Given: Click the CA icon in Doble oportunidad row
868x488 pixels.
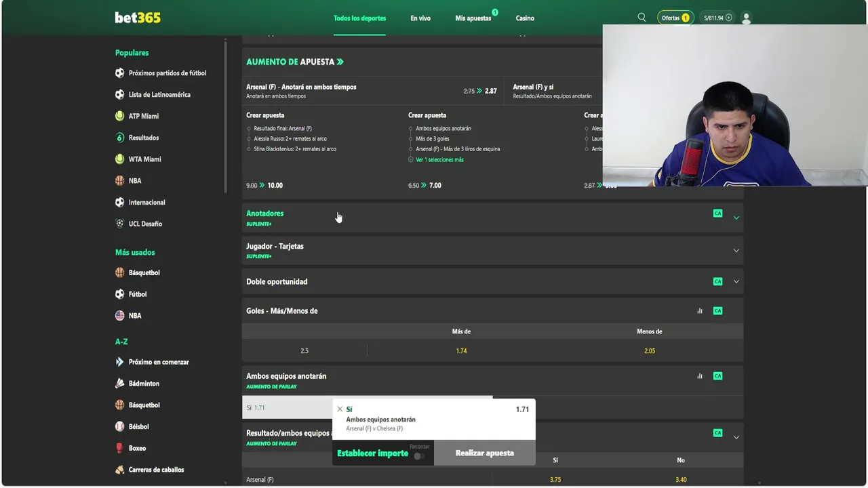Looking at the screenshot, I should (717, 281).
